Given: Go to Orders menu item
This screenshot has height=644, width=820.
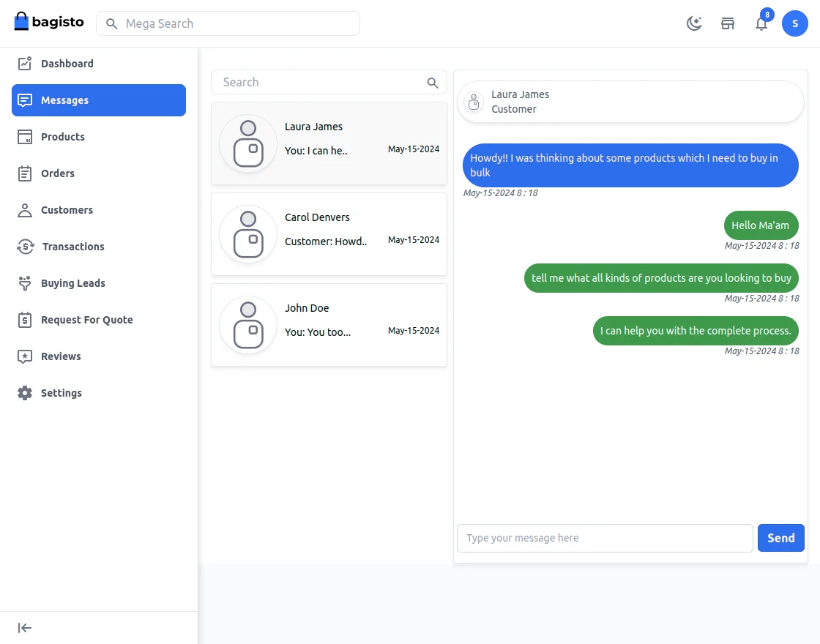Looking at the screenshot, I should coord(58,173).
